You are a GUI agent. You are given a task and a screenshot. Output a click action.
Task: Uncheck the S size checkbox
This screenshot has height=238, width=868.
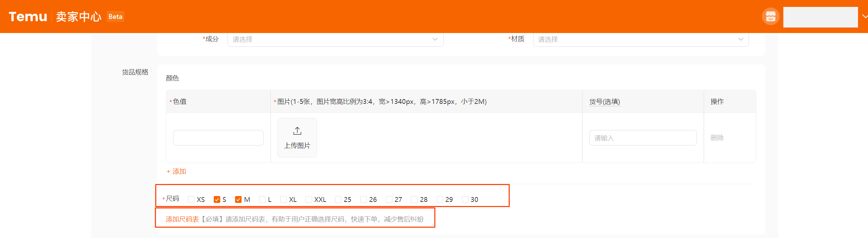(217, 199)
